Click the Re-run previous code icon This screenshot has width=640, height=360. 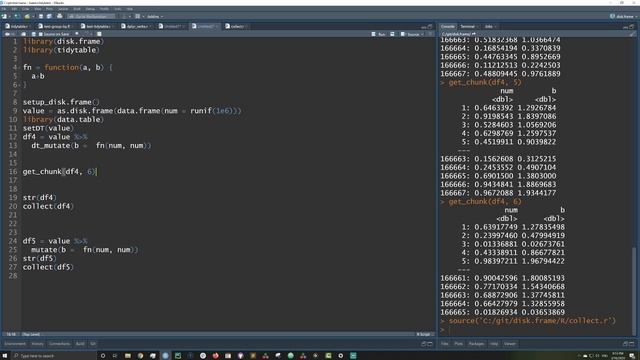392,34
